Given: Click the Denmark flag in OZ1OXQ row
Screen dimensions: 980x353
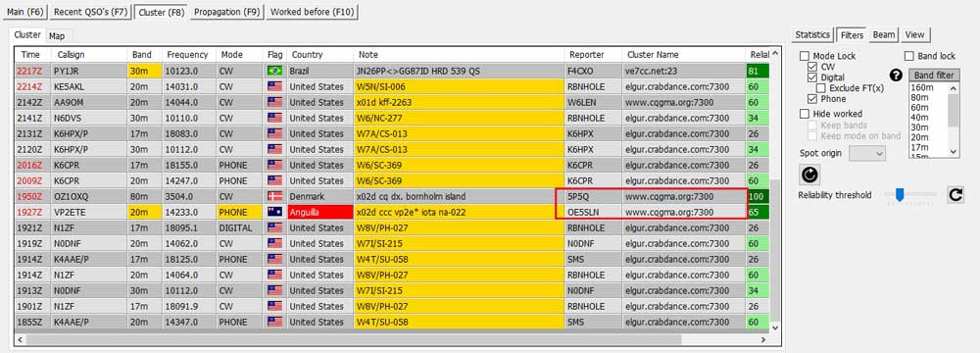Looking at the screenshot, I should click(274, 196).
